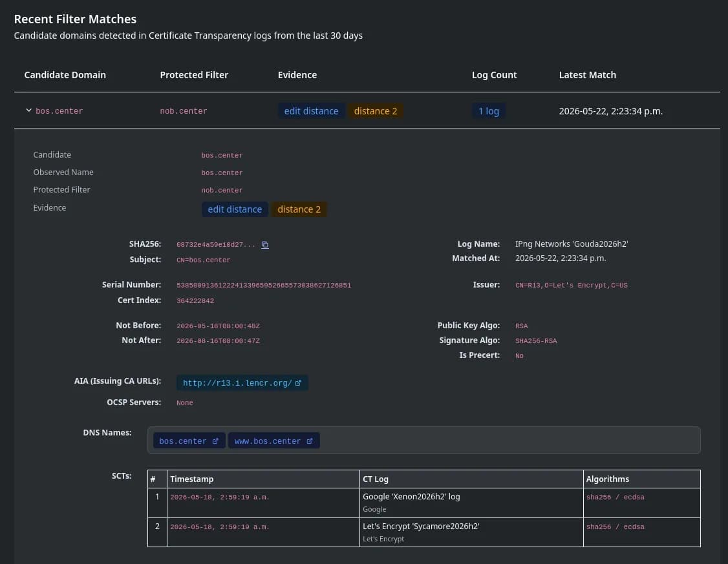728x564 pixels.
Task: Collapse the bos.center row chevron
Action: point(29,110)
